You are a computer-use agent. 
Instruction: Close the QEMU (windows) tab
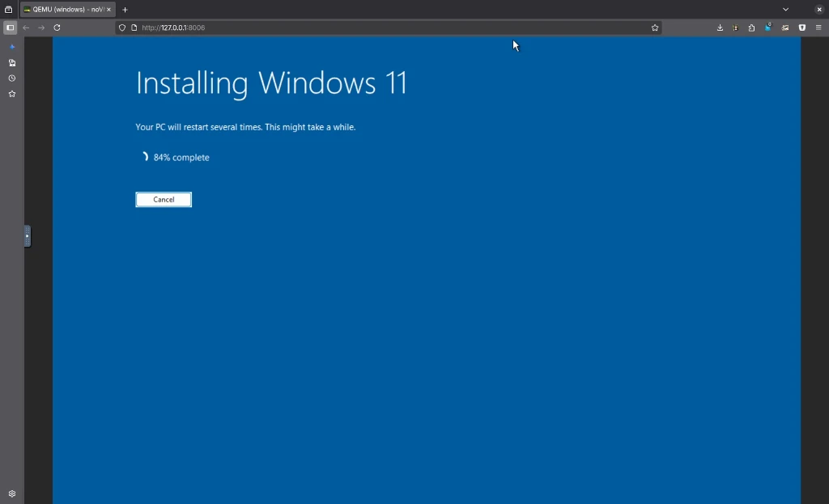click(109, 10)
